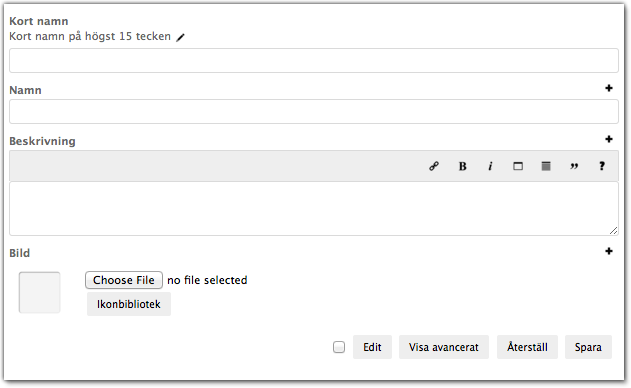Show advanced options with Visa avancerat
The image size is (631, 388).
point(444,347)
